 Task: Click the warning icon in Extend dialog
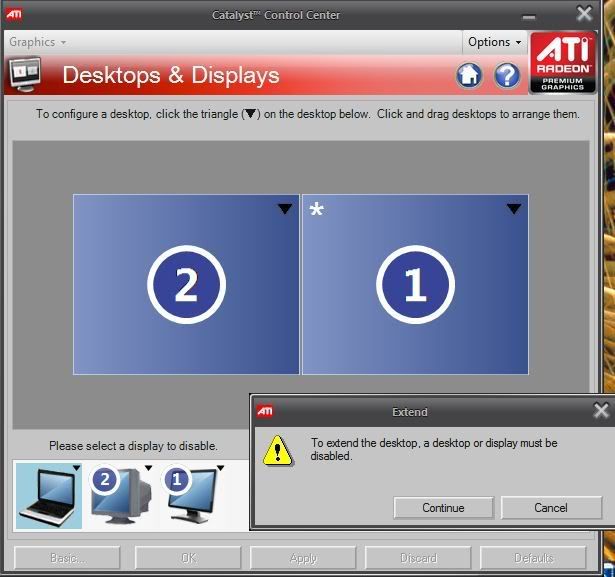click(278, 450)
